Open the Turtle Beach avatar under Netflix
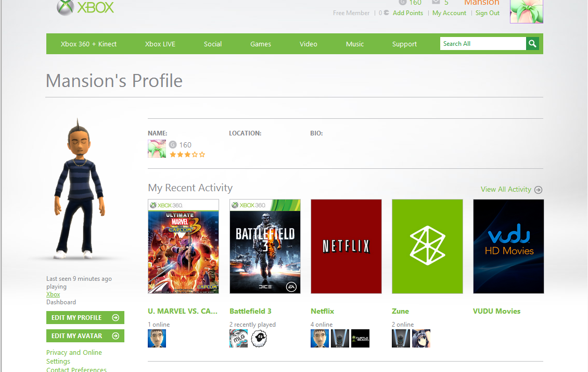Image resolution: width=588 pixels, height=372 pixels. tap(361, 338)
